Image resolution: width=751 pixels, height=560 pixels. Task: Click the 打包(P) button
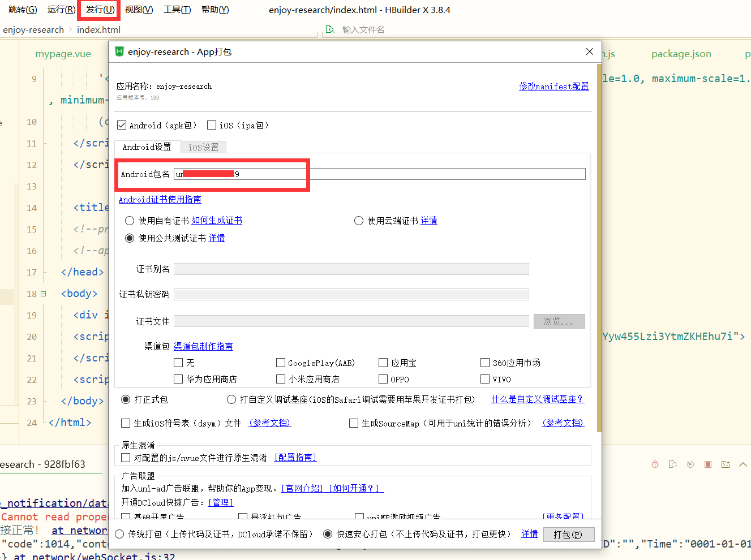click(569, 535)
